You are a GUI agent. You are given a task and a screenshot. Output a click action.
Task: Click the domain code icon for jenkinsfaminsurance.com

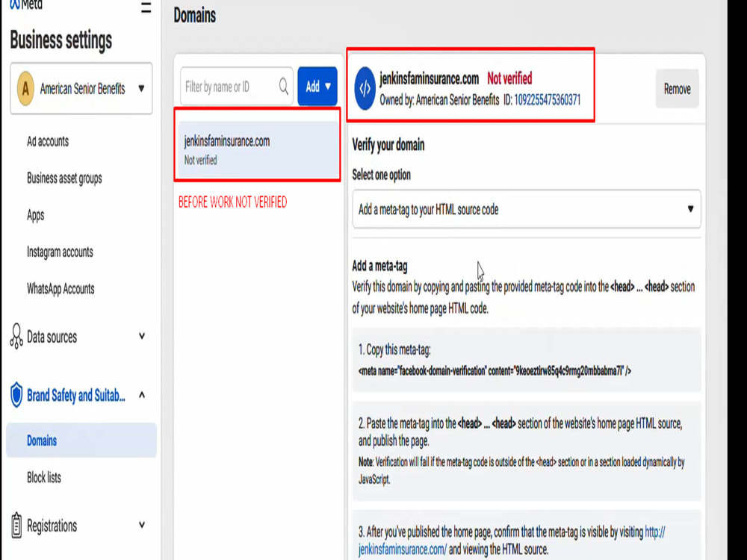365,89
